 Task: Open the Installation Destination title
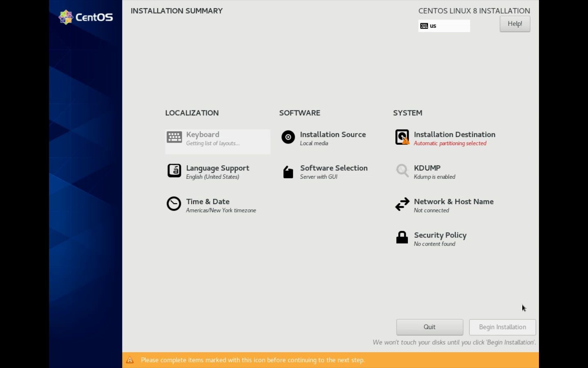[x=454, y=135]
